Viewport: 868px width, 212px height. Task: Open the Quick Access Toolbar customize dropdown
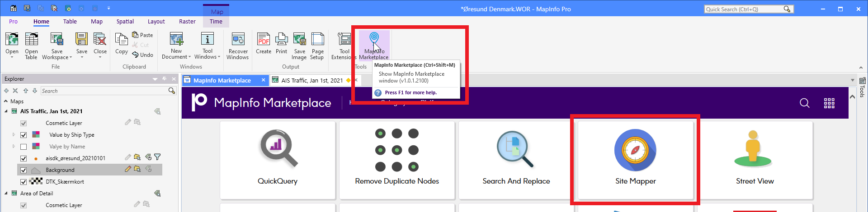tap(108, 8)
